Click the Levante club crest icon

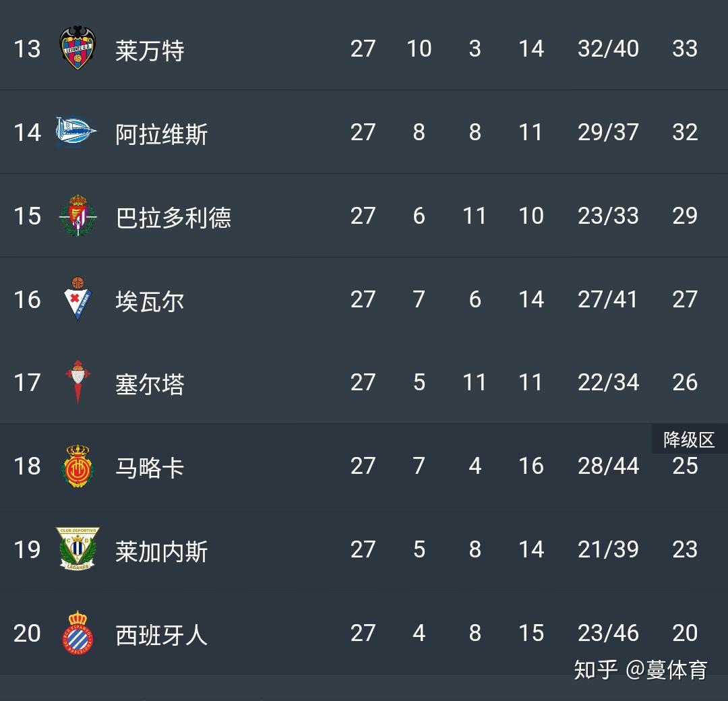[78, 49]
